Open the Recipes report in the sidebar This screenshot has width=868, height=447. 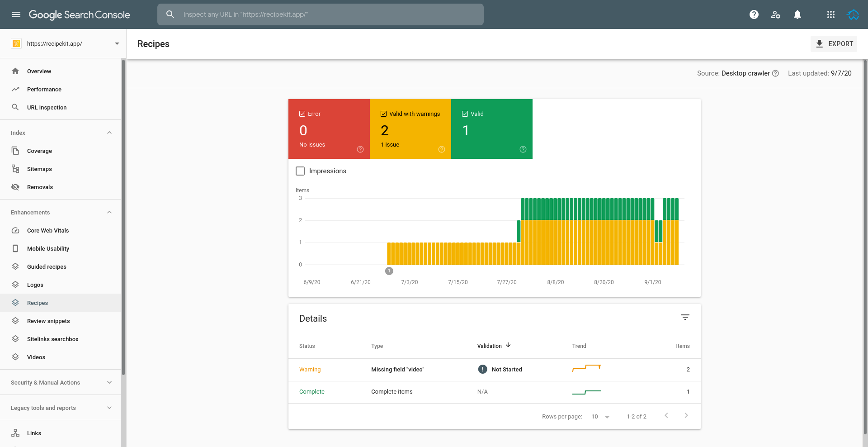tap(61, 303)
